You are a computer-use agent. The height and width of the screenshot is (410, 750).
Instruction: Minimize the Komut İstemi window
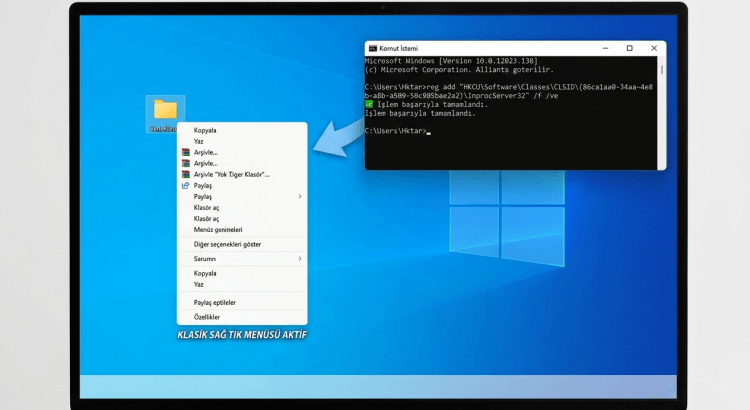[606, 48]
